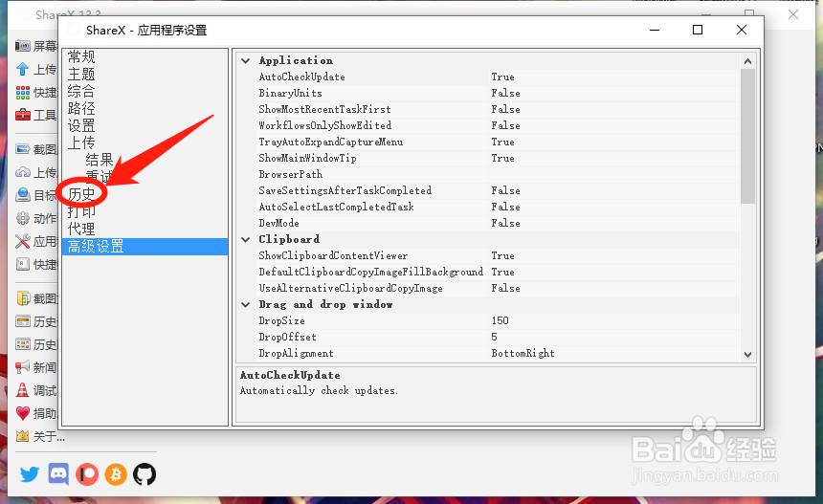Collapse the Application category
This screenshot has height=504, width=823.
point(246,61)
